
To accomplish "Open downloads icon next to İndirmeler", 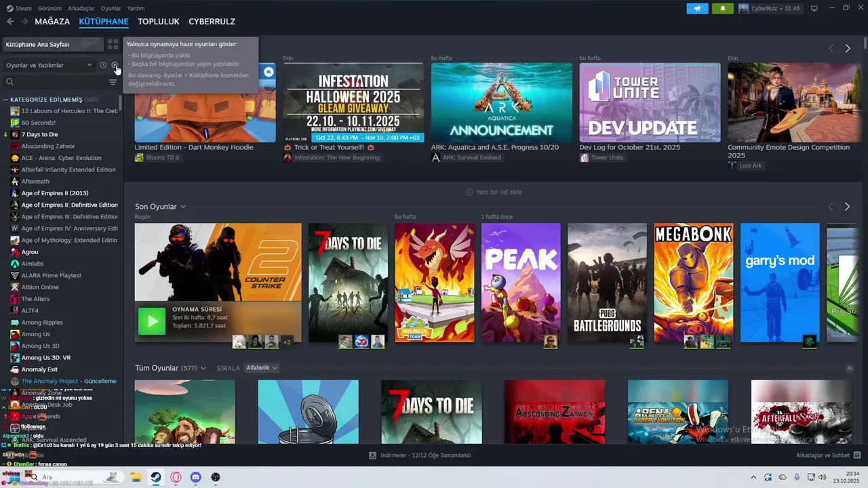I will point(372,455).
